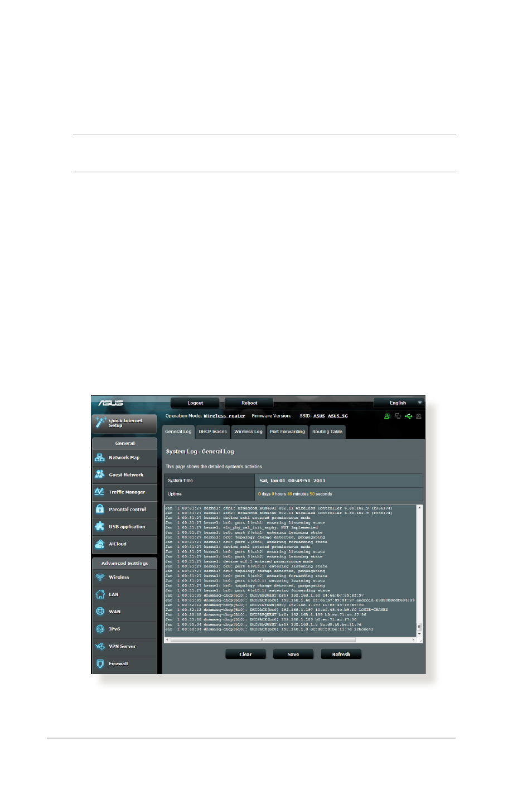Click the General section header

pyautogui.click(x=125, y=443)
